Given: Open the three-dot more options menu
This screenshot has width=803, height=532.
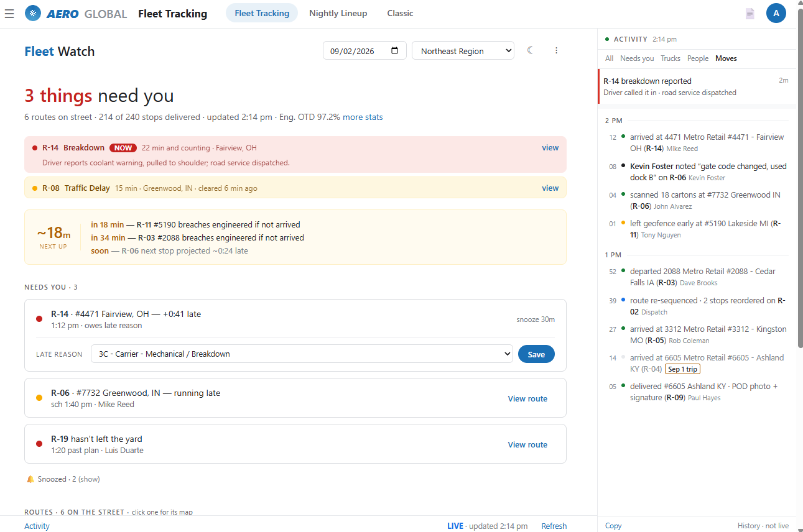Looking at the screenshot, I should (x=557, y=50).
